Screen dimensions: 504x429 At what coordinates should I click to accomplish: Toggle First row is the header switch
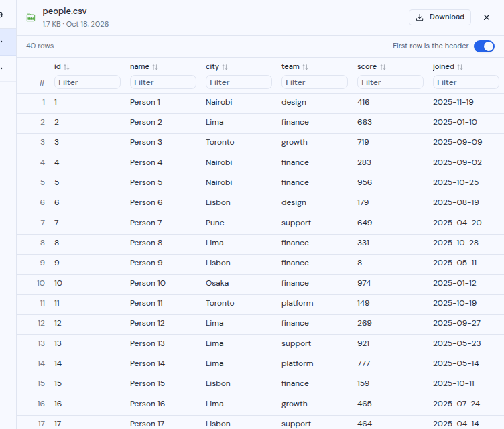(x=484, y=46)
